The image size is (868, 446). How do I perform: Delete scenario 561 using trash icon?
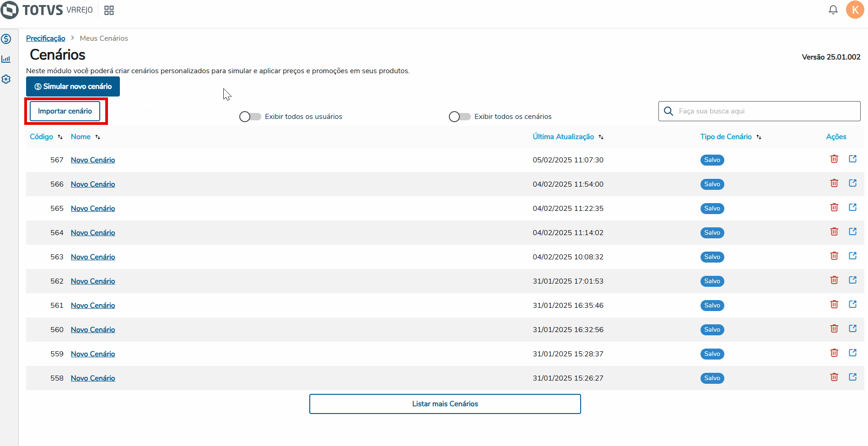[x=834, y=304]
